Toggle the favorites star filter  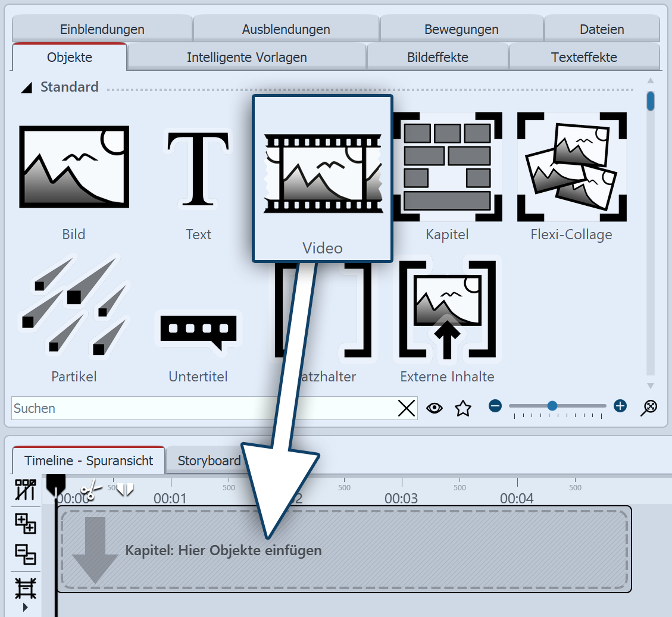[x=463, y=408]
